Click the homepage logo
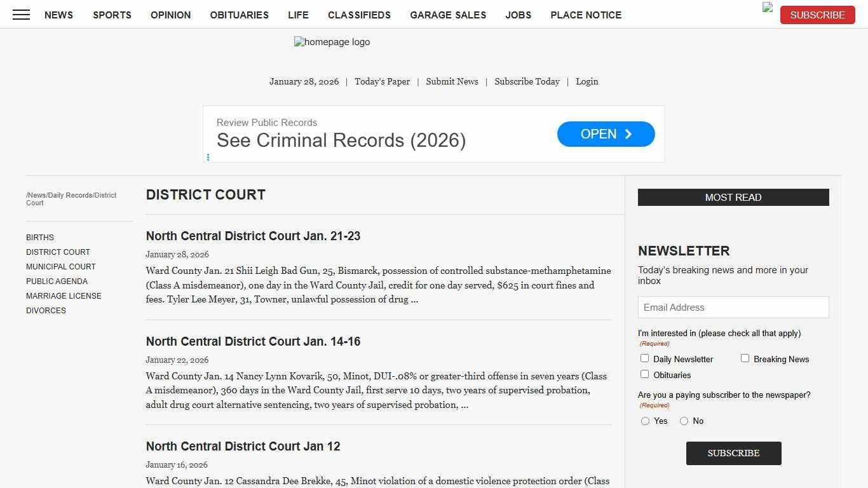 [332, 42]
